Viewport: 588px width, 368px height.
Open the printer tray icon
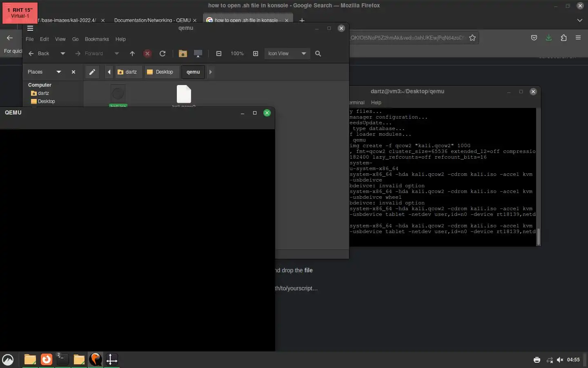(x=537, y=360)
